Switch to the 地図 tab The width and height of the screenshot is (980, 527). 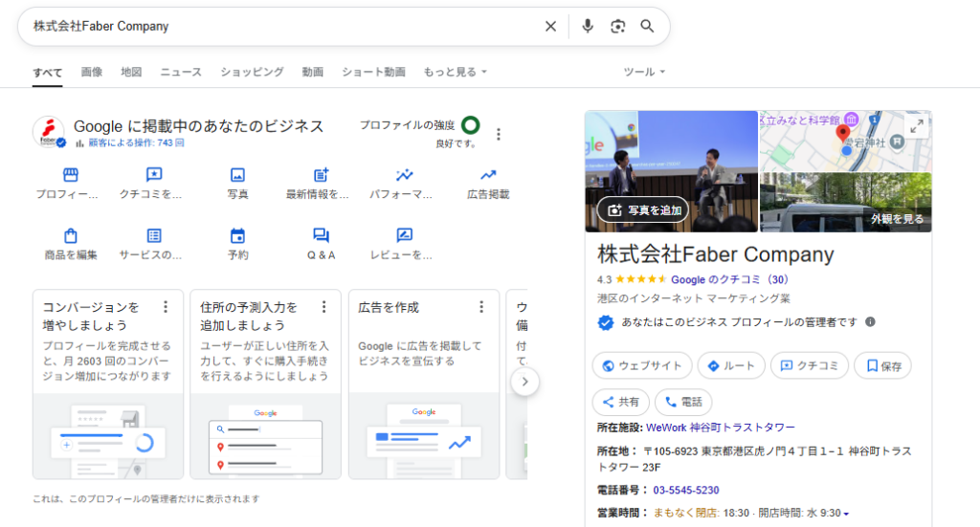(131, 72)
